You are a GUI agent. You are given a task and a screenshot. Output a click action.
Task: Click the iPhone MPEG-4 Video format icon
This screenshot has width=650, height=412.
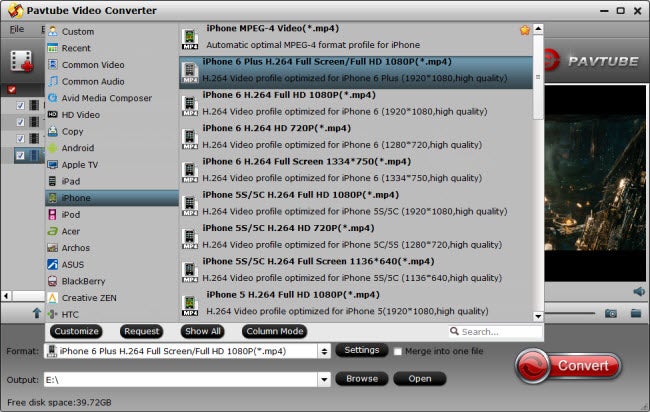click(x=190, y=39)
